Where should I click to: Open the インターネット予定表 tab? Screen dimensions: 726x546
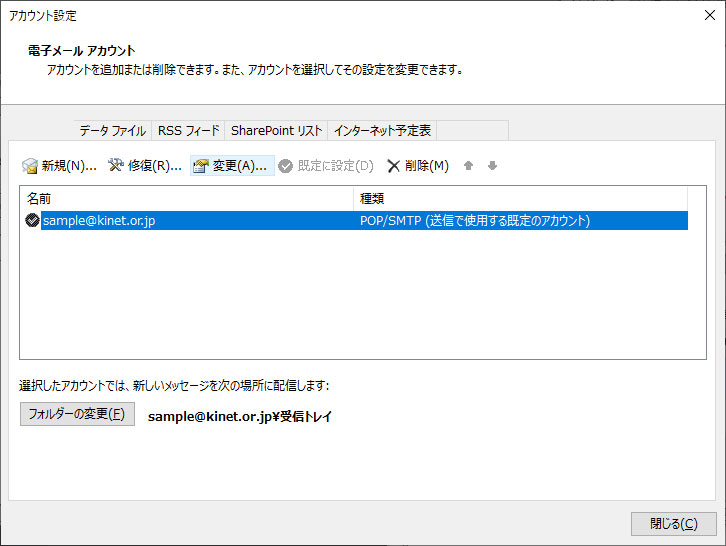tap(382, 131)
